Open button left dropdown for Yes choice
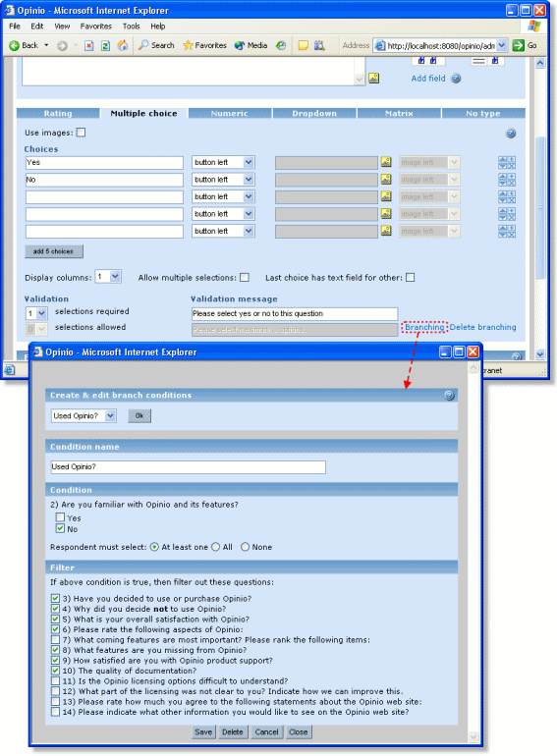 pos(223,162)
